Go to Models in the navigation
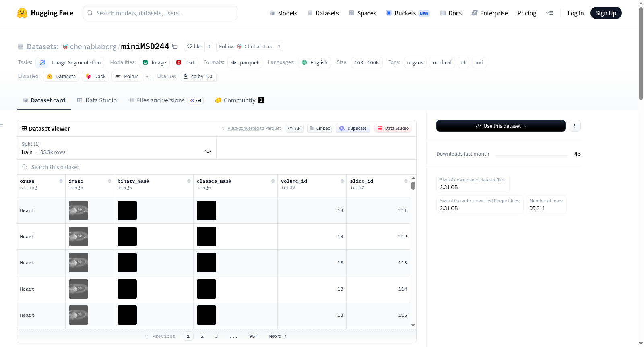Viewport: 644px width, 347px height. [283, 13]
